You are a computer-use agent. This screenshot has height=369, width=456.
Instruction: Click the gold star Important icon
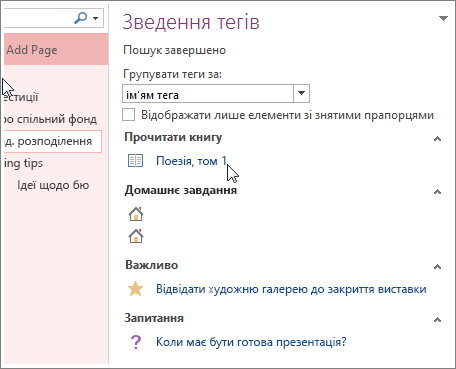(136, 289)
